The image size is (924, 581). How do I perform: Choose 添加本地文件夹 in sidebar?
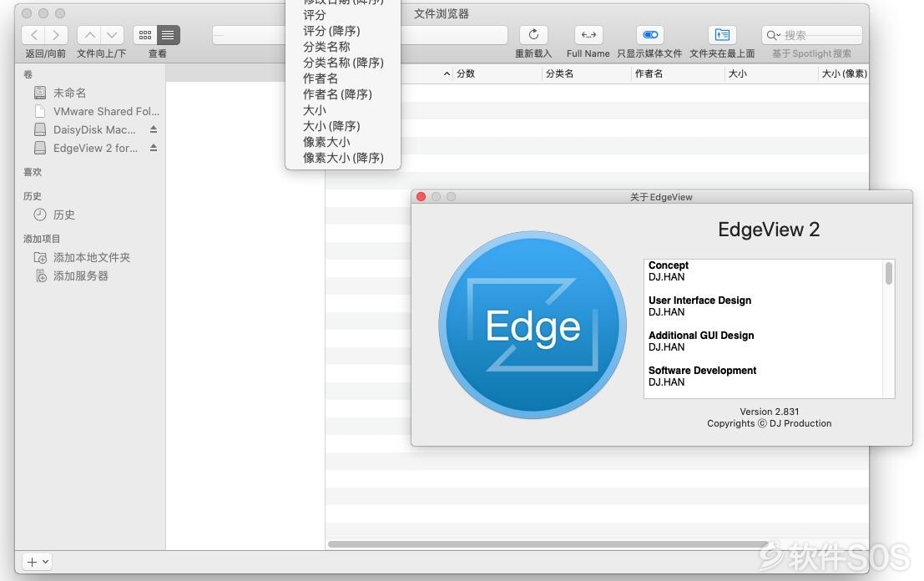91,257
